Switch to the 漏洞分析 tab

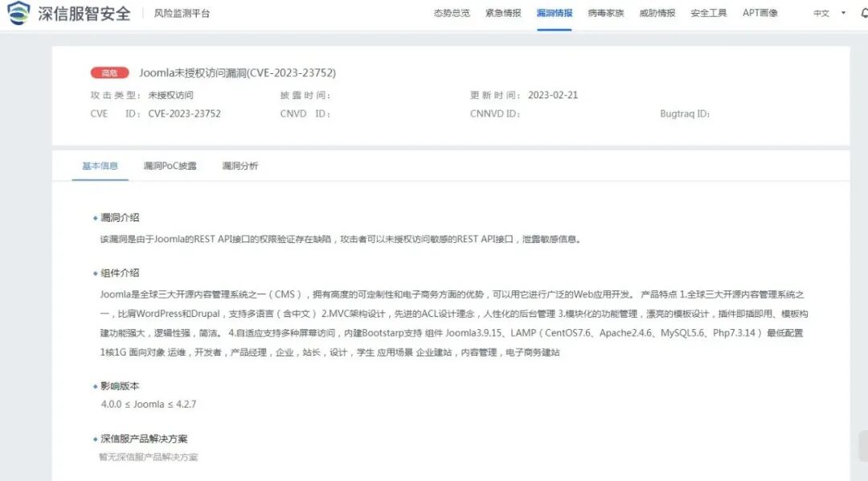pos(240,166)
